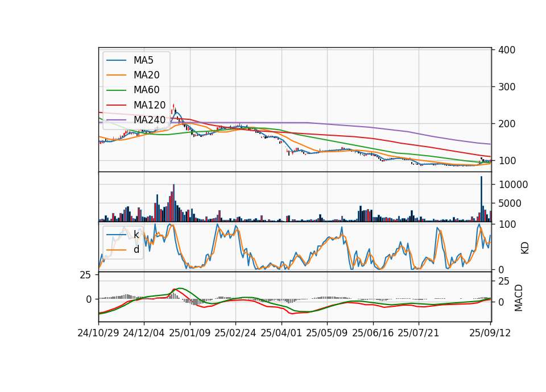Screen dimensions: 546x392
Task: Click the purple MA240 legend line sample
Action: [116, 120]
